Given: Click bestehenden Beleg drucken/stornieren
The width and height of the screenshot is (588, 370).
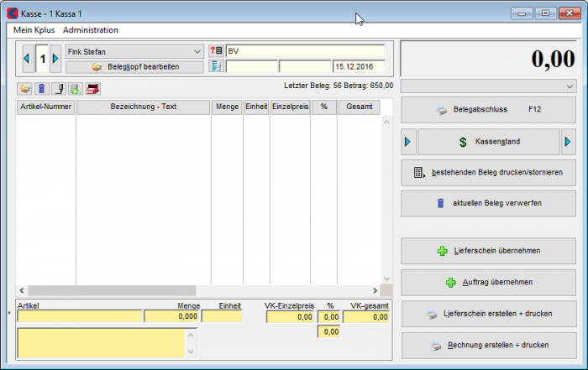Looking at the screenshot, I should tap(488, 173).
